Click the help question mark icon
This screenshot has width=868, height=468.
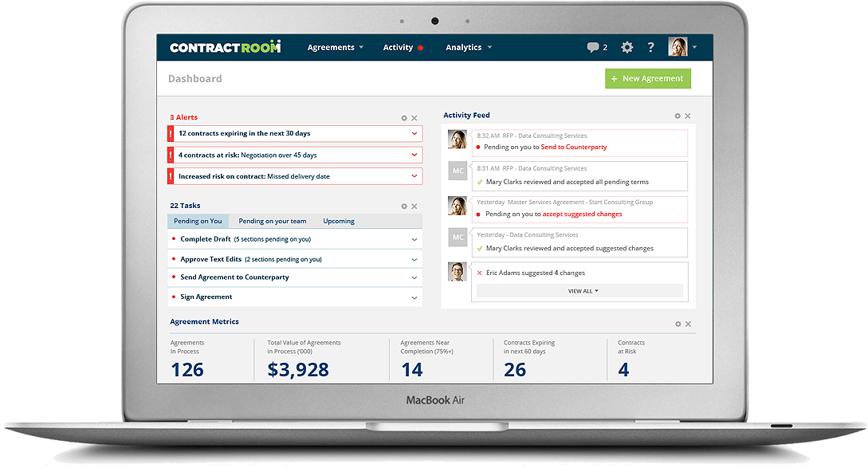coord(651,47)
